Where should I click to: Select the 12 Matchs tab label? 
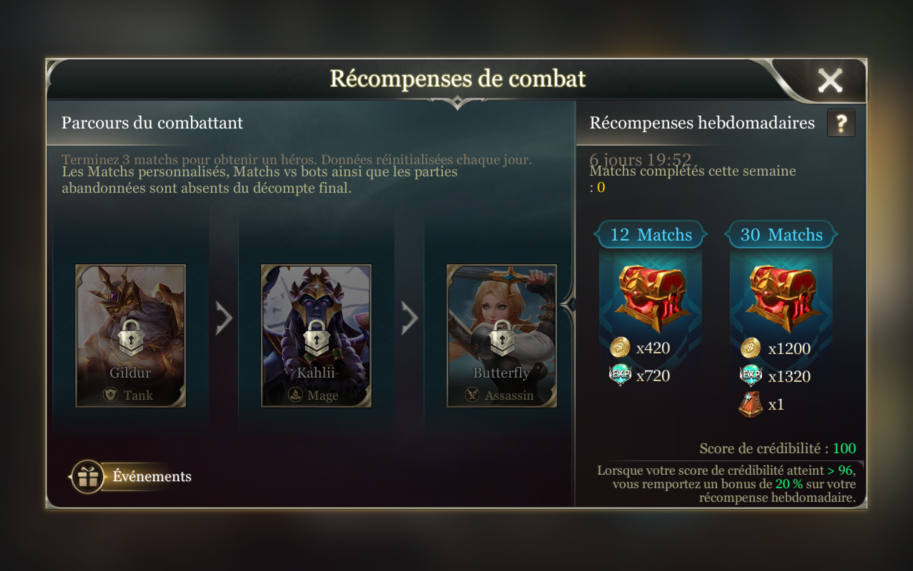[651, 235]
